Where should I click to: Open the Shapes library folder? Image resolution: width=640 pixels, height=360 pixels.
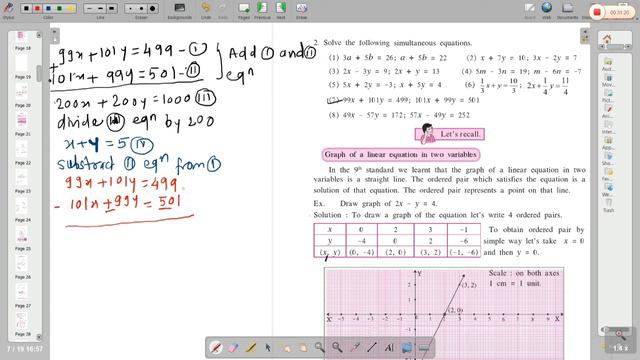[x=608, y=158]
